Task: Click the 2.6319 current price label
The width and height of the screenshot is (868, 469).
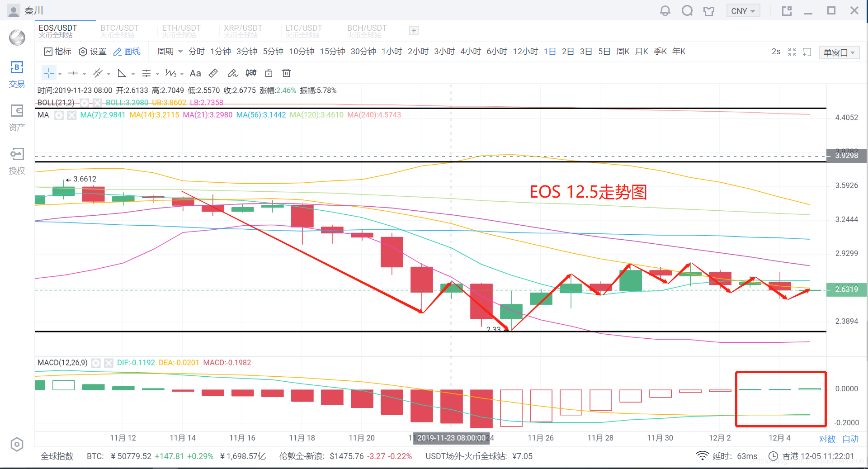Action: point(846,289)
